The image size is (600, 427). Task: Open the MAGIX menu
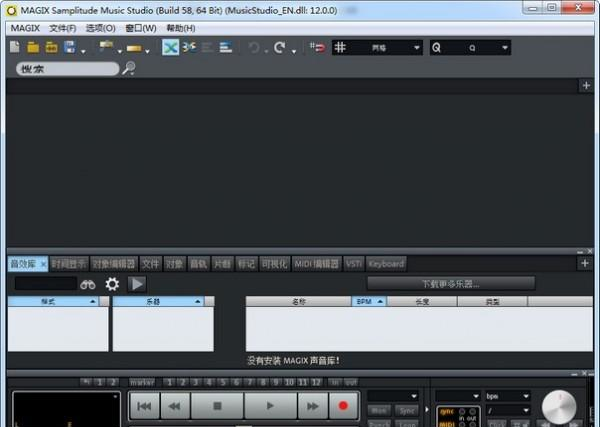pos(25,28)
